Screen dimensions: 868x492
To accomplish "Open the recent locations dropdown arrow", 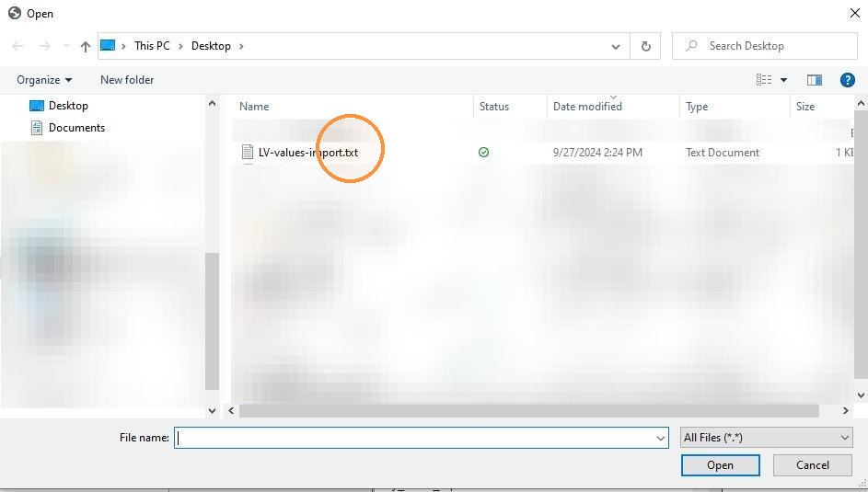I will (x=66, y=46).
